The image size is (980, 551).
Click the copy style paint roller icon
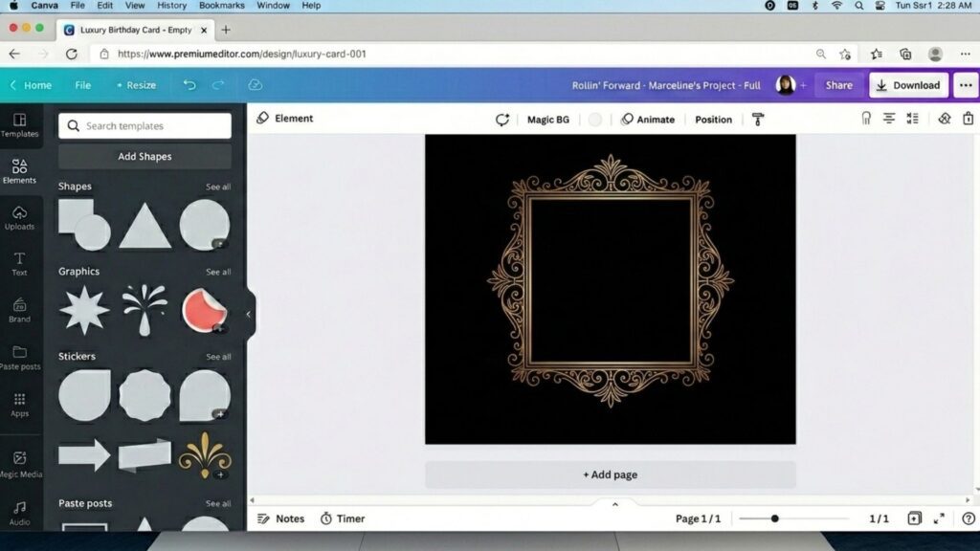[x=758, y=120]
